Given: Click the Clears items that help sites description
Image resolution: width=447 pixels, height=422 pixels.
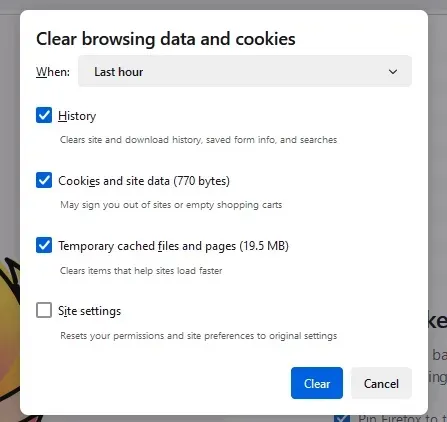Looking at the screenshot, I should [x=141, y=270].
